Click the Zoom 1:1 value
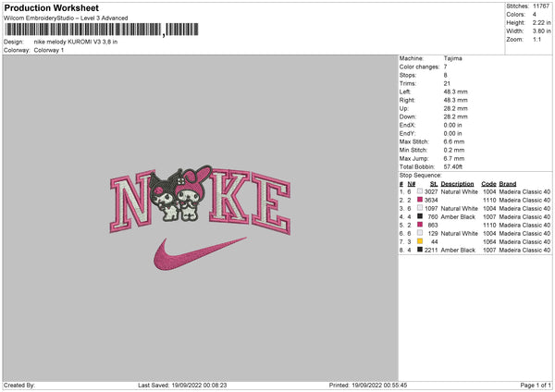The height and width of the screenshot is (392, 555). [536, 39]
